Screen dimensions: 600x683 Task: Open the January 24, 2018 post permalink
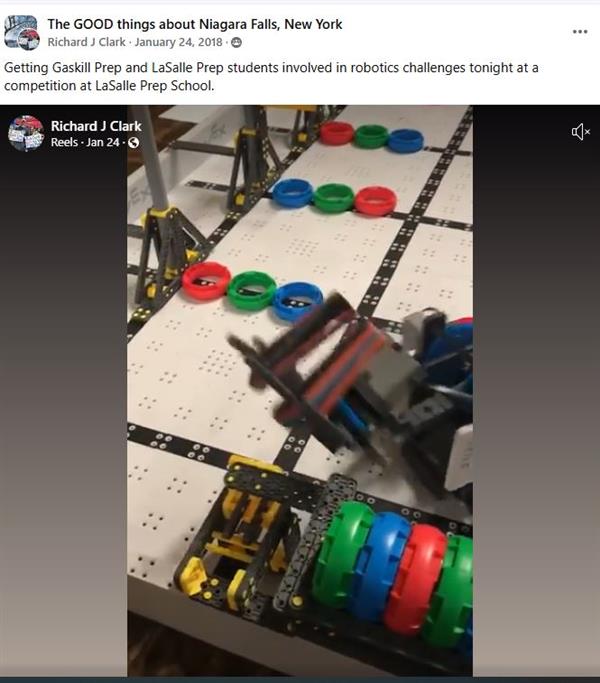click(x=178, y=42)
